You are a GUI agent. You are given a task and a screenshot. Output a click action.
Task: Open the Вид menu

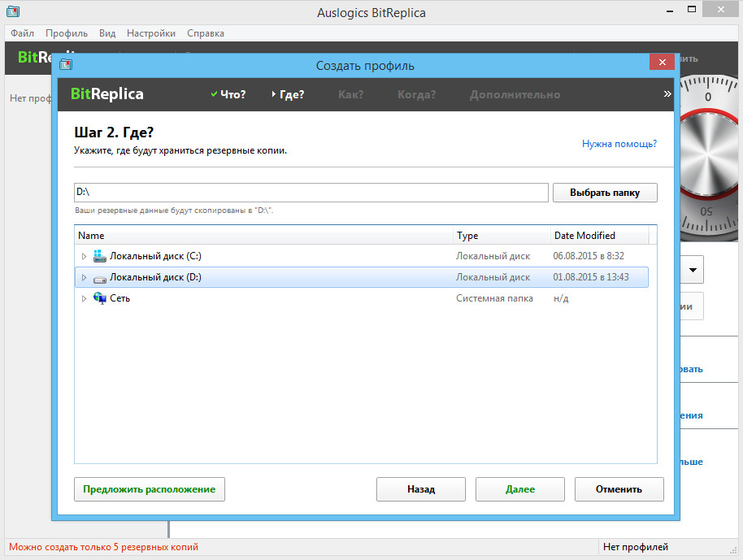point(107,33)
